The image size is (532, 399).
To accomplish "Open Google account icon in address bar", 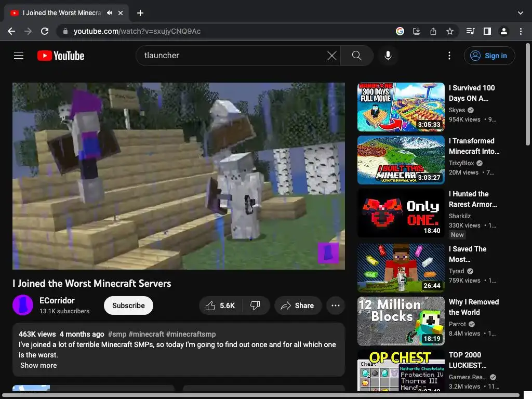I will (x=400, y=31).
